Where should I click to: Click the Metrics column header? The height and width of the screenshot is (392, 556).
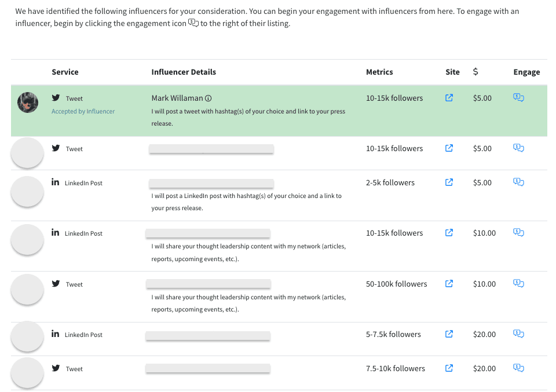pos(379,72)
